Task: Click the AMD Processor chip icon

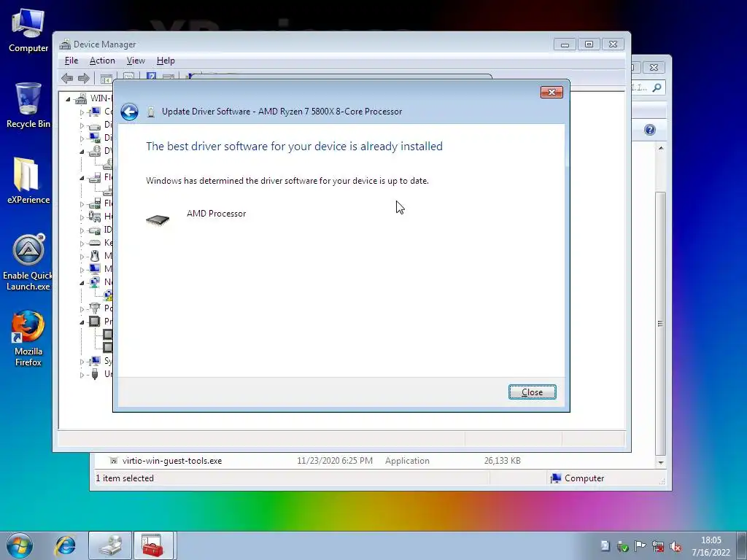Action: click(x=158, y=219)
